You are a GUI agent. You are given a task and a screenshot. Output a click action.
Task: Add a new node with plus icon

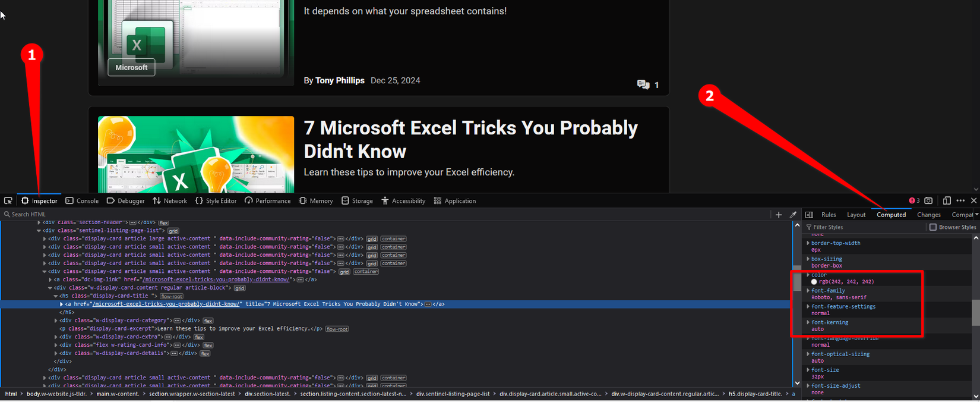coord(779,215)
